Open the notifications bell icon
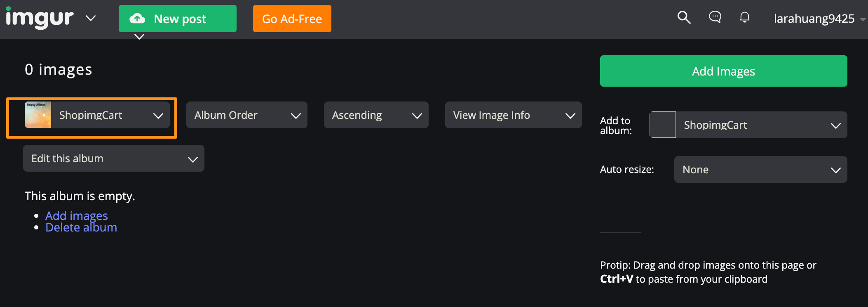 [x=744, y=17]
